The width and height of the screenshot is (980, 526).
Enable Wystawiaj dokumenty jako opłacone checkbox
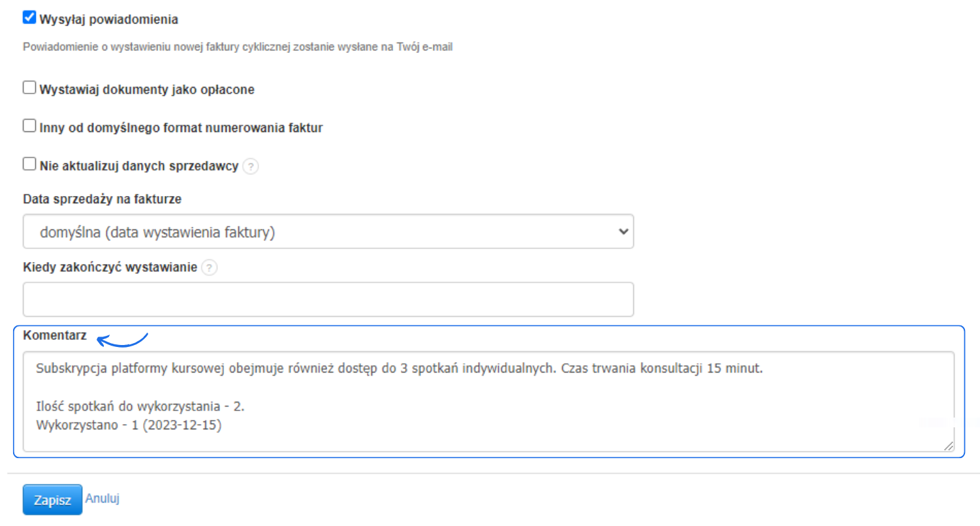click(x=29, y=88)
